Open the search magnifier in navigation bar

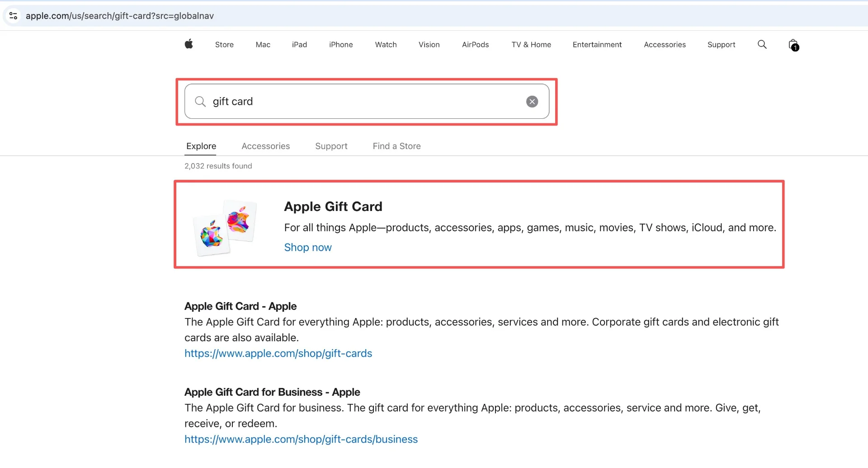[x=762, y=44]
